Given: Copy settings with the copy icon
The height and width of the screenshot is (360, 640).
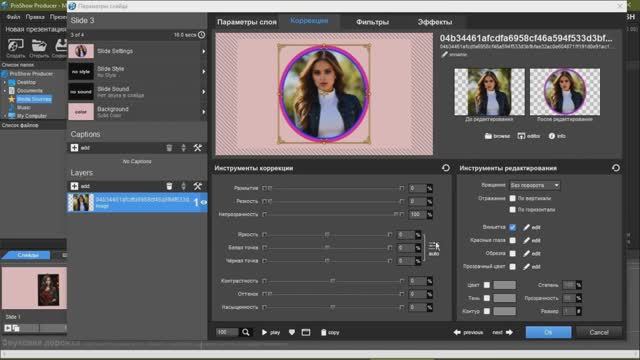Looking at the screenshot, I should coord(330,332).
